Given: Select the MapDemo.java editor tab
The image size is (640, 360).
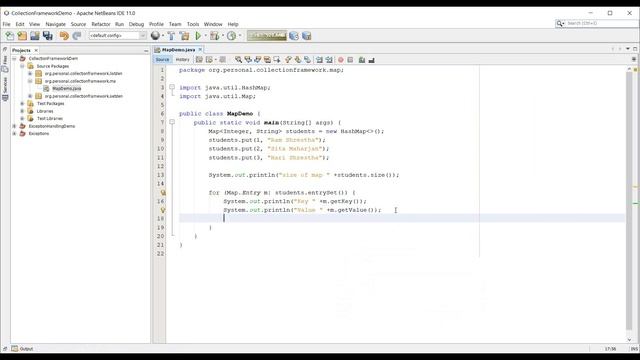Looking at the screenshot, I should (x=178, y=50).
